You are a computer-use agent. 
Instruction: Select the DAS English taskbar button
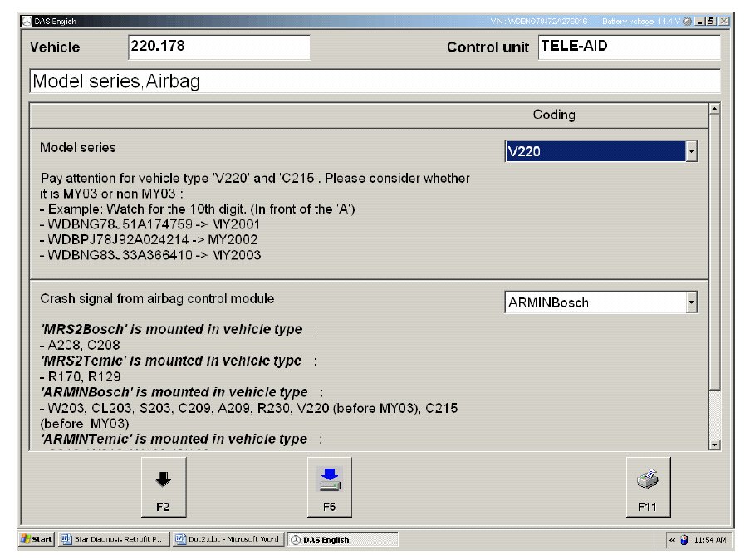[341, 539]
